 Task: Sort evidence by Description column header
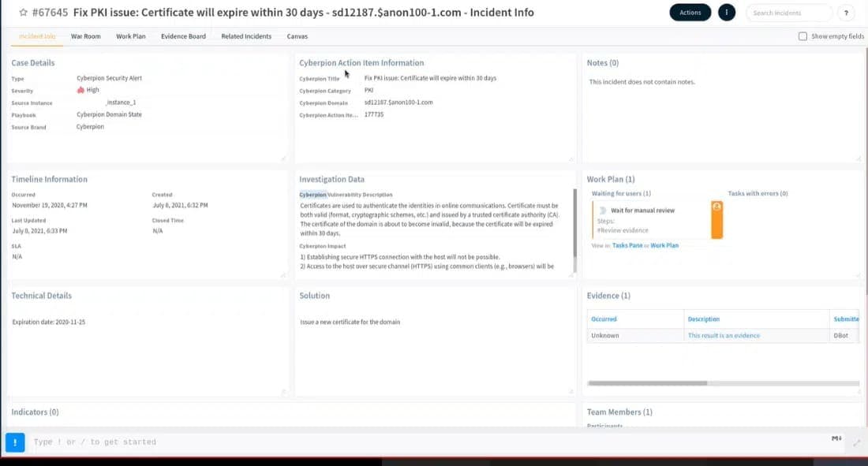pyautogui.click(x=704, y=319)
